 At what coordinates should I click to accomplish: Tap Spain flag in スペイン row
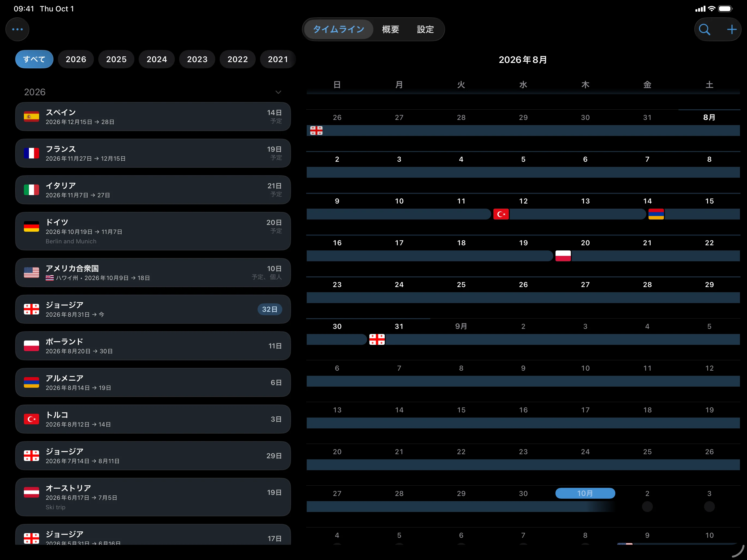[31, 117]
